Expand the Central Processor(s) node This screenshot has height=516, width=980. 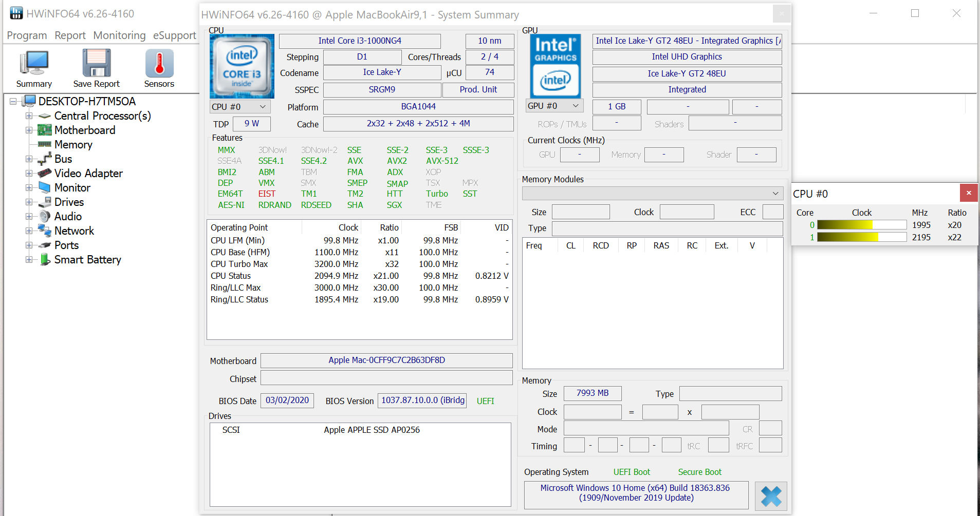(29, 116)
